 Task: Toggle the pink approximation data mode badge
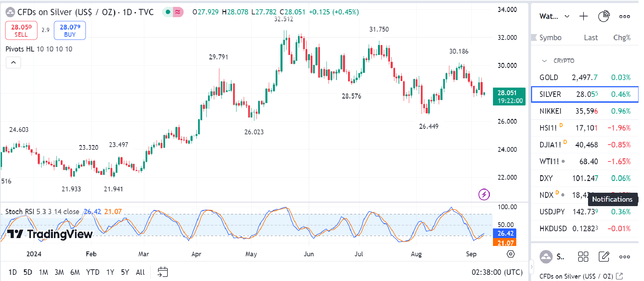pyautogui.click(x=178, y=12)
